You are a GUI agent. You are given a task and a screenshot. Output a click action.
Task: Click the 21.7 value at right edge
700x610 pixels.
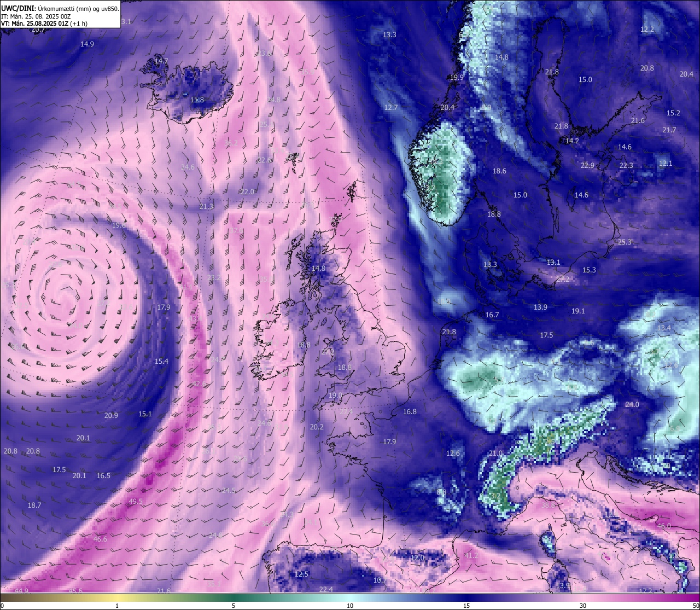(669, 130)
